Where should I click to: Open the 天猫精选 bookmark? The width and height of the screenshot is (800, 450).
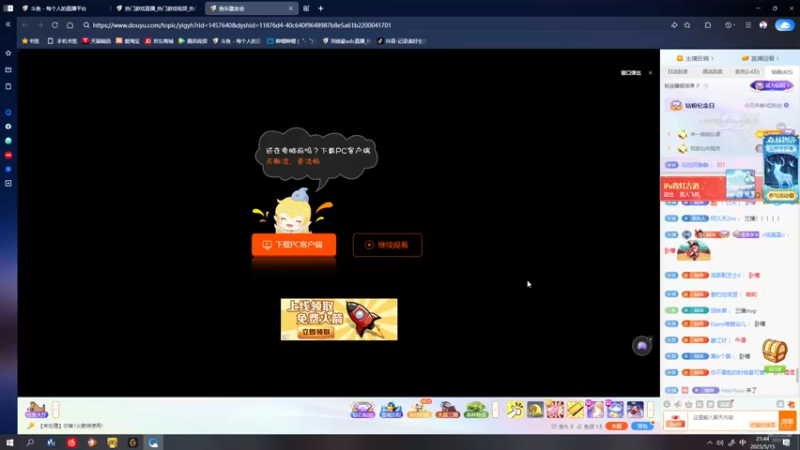pyautogui.click(x=96, y=41)
